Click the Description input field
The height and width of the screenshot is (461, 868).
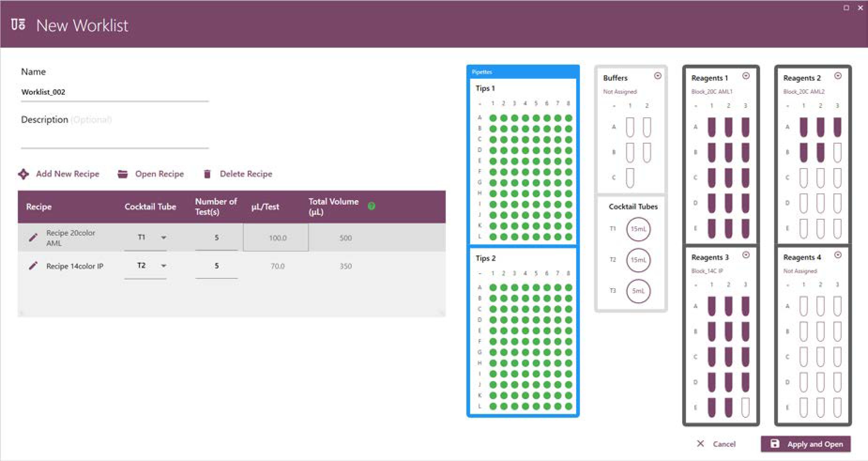click(x=114, y=139)
